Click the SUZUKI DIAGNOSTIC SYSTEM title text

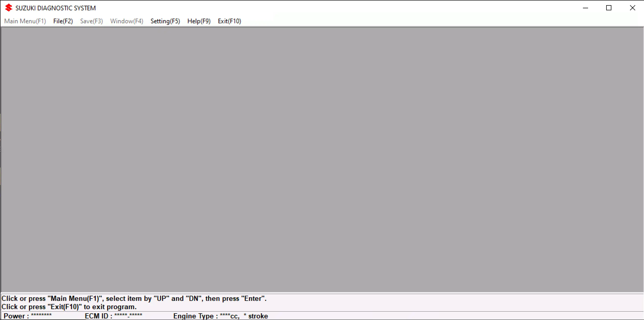(x=55, y=8)
